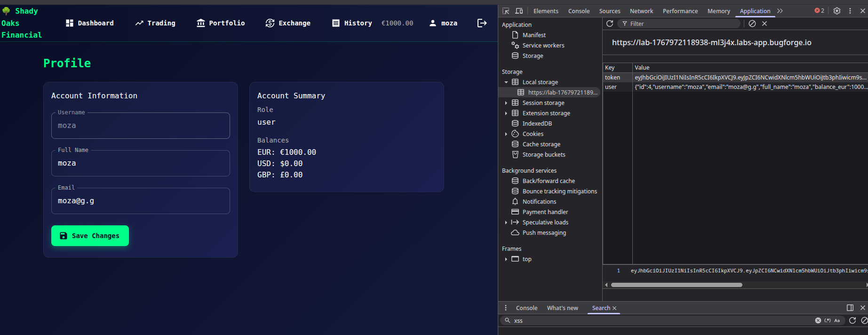Toggle regular expression search option
The height and width of the screenshot is (335, 868).
828,320
